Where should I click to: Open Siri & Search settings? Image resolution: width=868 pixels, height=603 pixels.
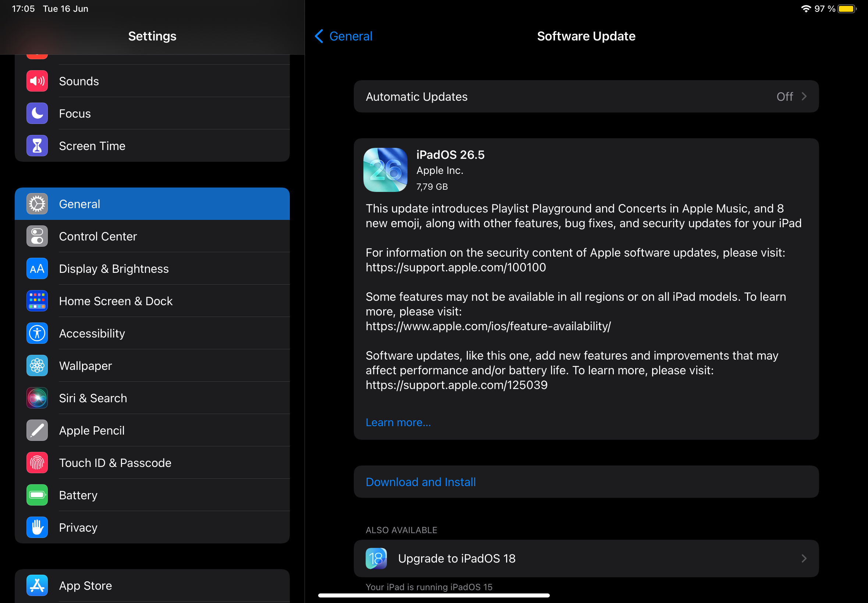click(x=152, y=398)
